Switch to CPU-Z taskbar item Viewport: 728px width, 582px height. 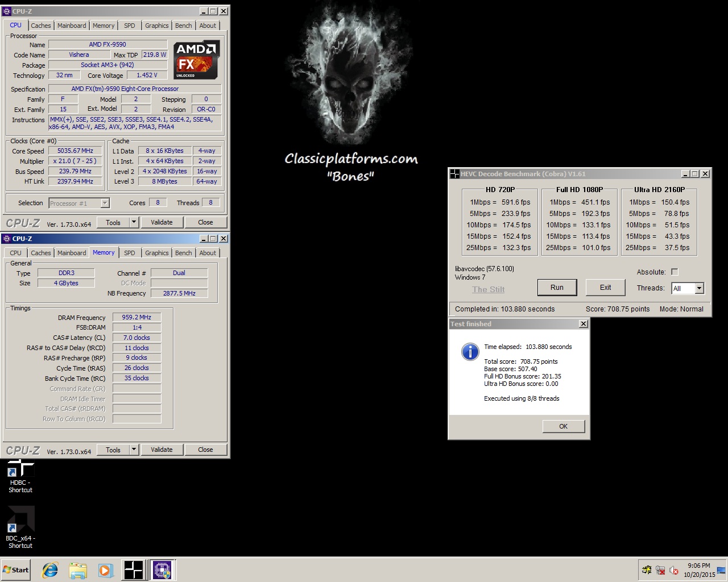(162, 570)
